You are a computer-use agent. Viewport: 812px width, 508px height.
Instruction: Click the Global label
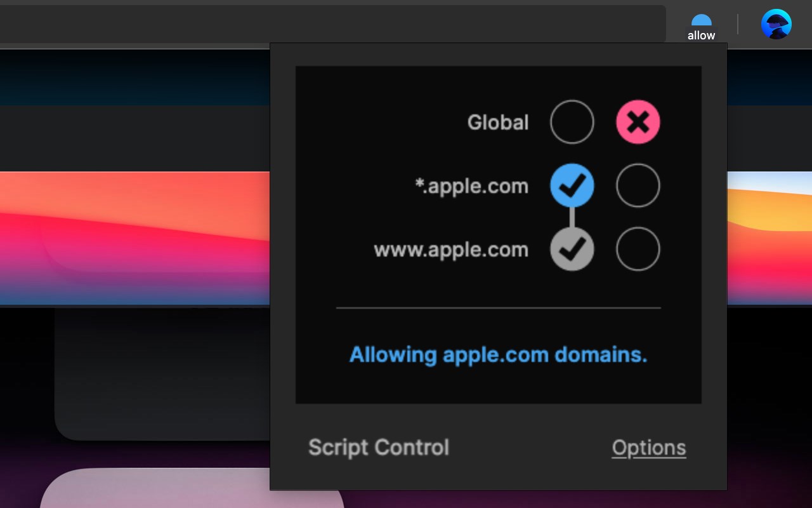pos(498,122)
